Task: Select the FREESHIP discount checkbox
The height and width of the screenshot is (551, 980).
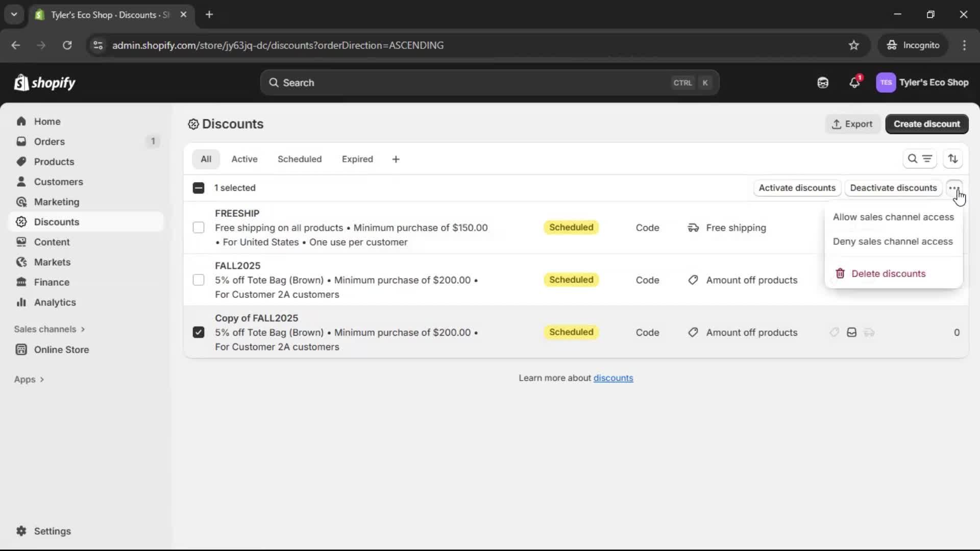Action: click(x=199, y=228)
